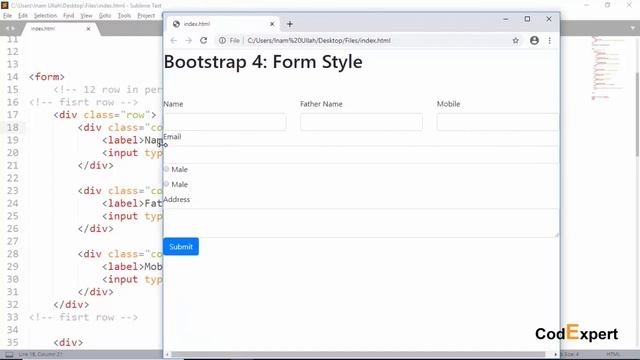Click into the Name input field
The height and width of the screenshot is (360, 640).
pyautogui.click(x=225, y=122)
